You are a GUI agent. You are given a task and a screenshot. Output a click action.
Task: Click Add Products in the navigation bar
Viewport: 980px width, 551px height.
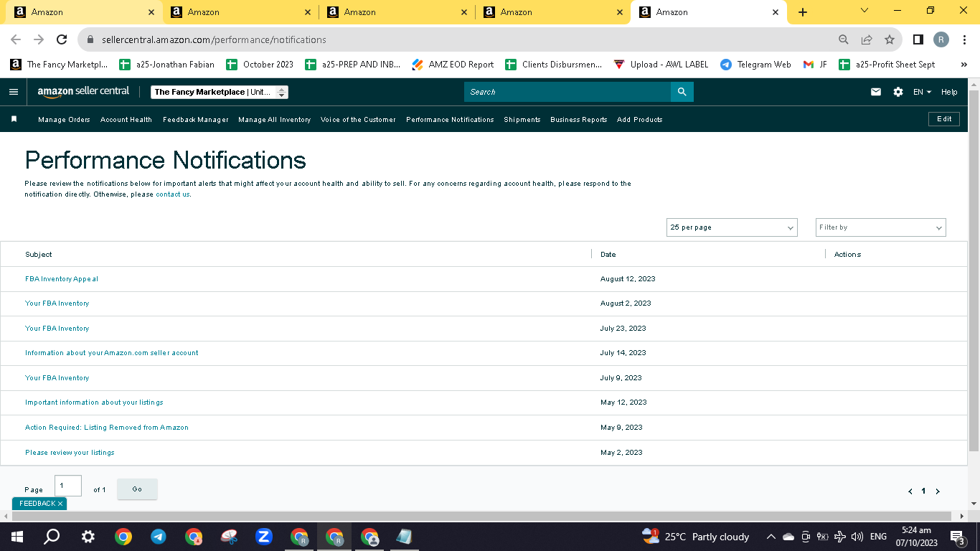click(640, 120)
